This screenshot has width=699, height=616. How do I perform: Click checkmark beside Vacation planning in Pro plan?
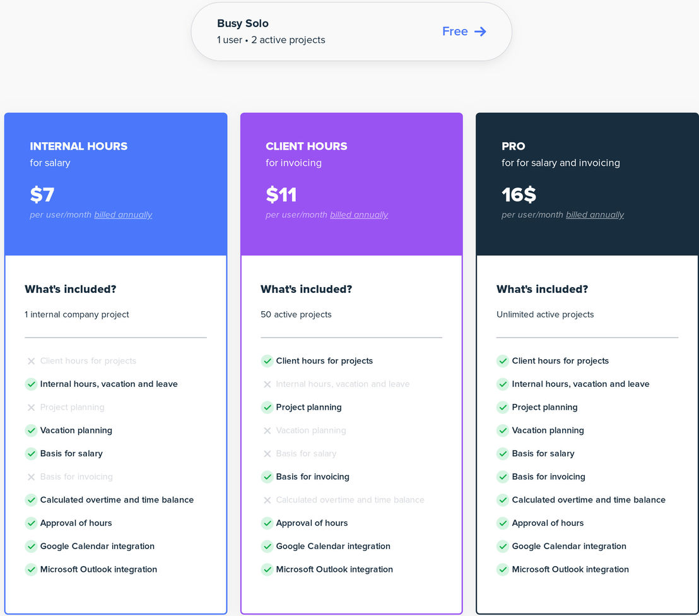(x=503, y=430)
